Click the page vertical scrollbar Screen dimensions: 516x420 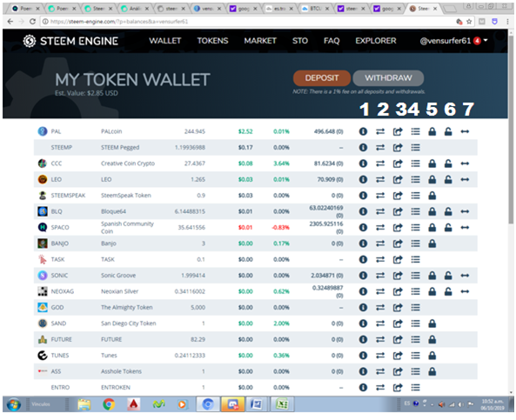[511, 131]
